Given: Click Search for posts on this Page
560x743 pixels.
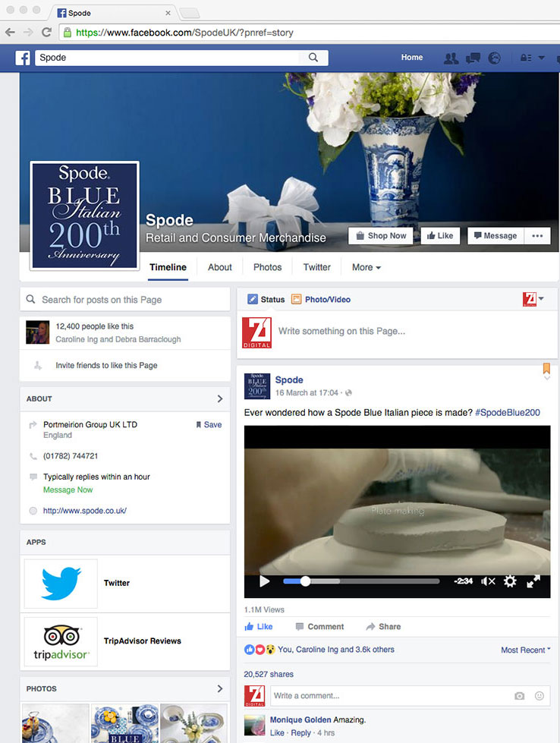Looking at the screenshot, I should (125, 300).
